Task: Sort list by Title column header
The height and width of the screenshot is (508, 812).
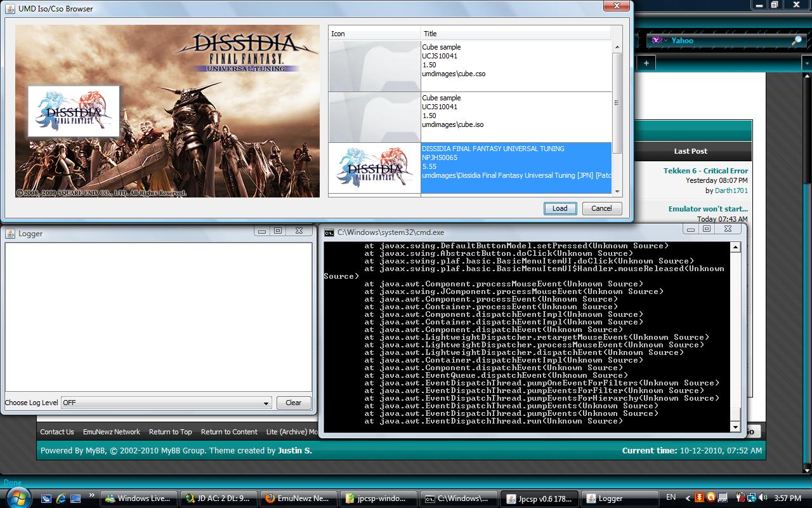Action: [515, 34]
